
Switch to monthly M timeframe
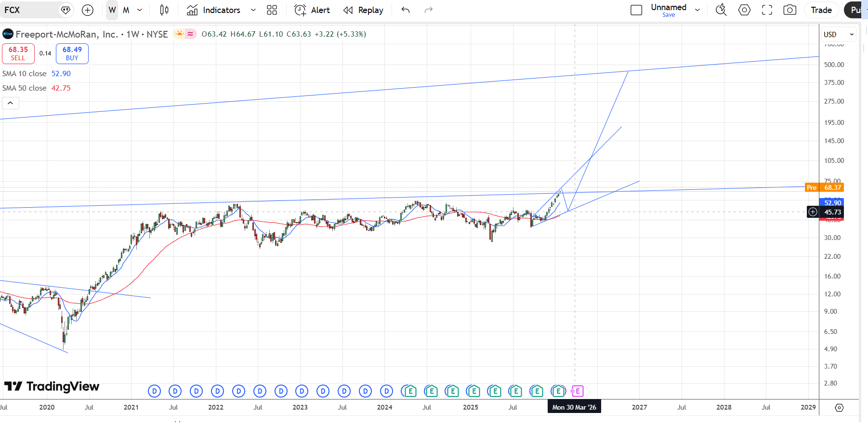[x=126, y=10]
